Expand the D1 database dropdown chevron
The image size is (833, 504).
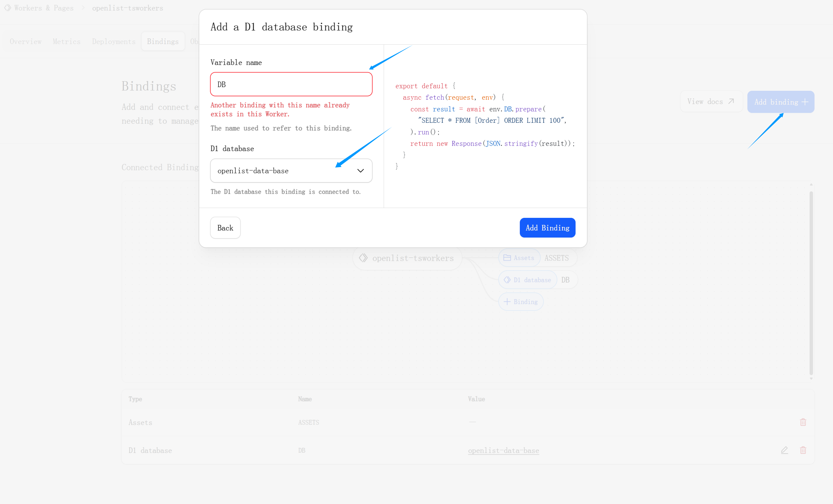pos(360,170)
